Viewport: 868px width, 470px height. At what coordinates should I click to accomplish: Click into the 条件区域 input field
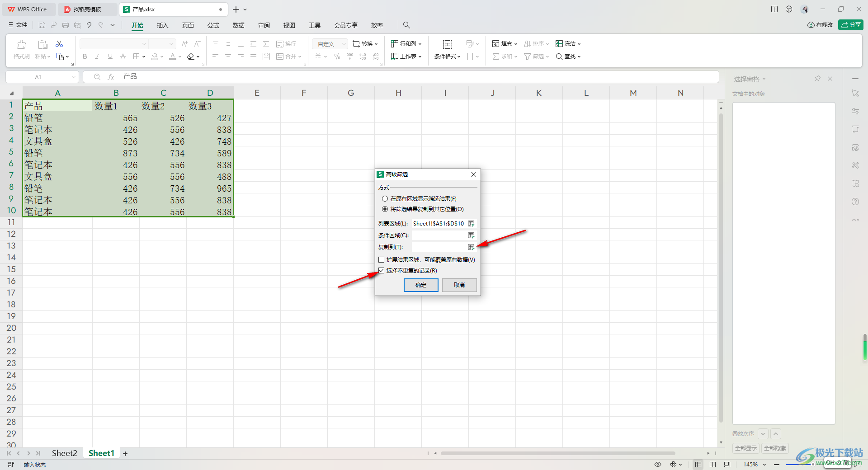(x=439, y=235)
